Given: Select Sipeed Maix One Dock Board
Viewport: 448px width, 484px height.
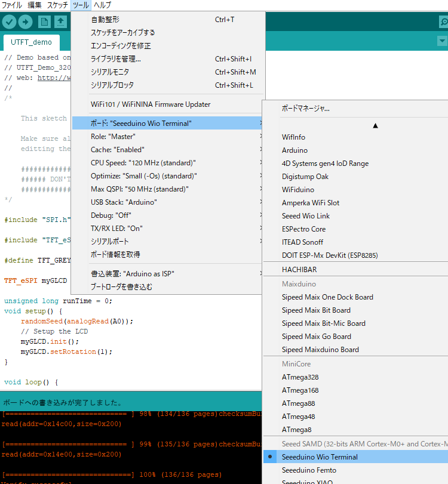Looking at the screenshot, I should pos(355,297).
